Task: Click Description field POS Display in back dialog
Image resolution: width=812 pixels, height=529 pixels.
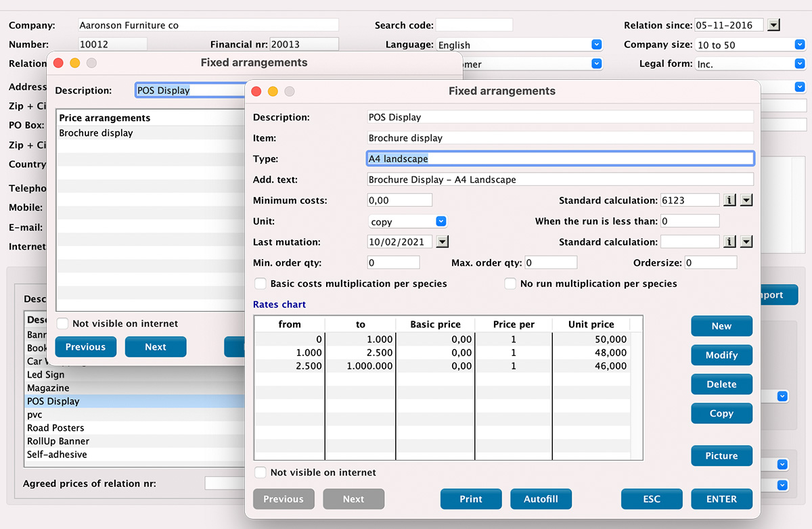Action: pyautogui.click(x=191, y=90)
